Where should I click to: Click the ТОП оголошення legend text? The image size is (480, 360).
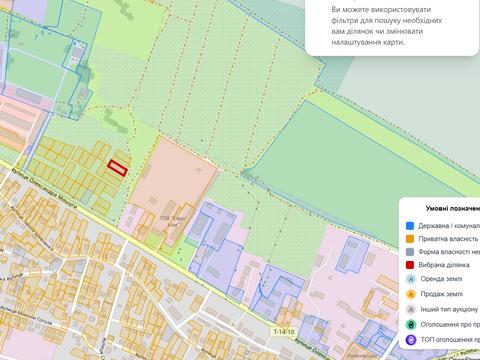[x=450, y=340]
